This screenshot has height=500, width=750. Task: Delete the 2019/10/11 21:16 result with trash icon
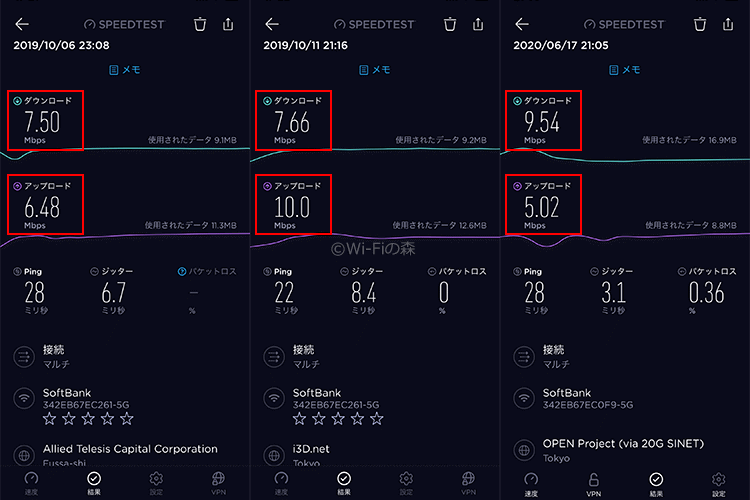pyautogui.click(x=450, y=24)
